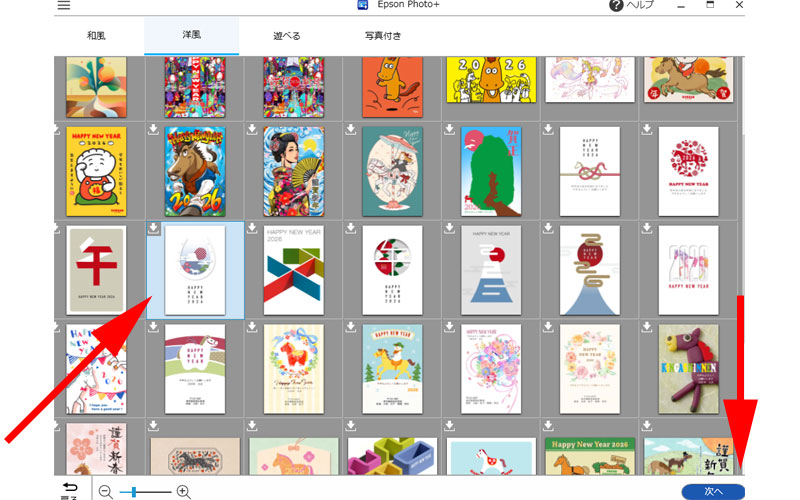Open the 遊べる tab
This screenshot has width=800, height=500.
click(x=287, y=36)
